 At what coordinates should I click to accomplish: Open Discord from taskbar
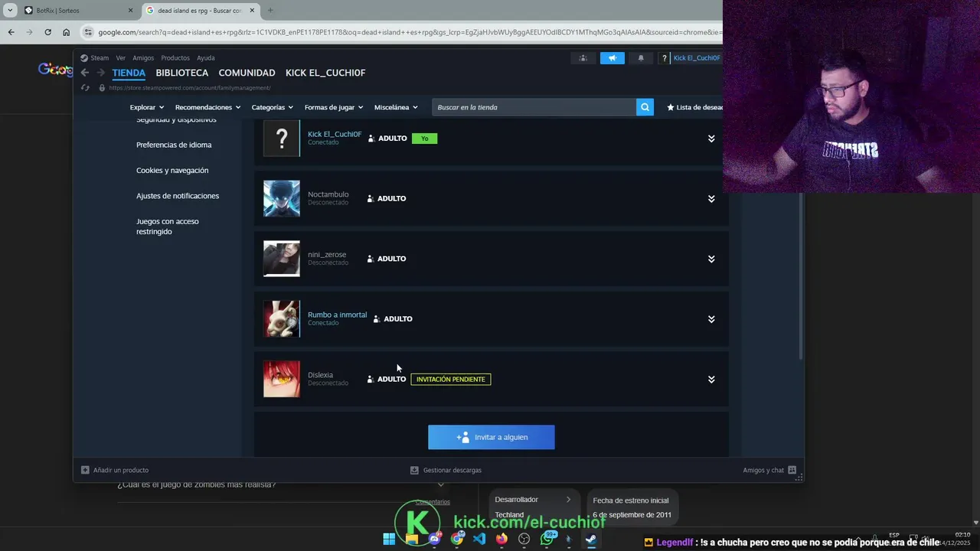pos(435,539)
